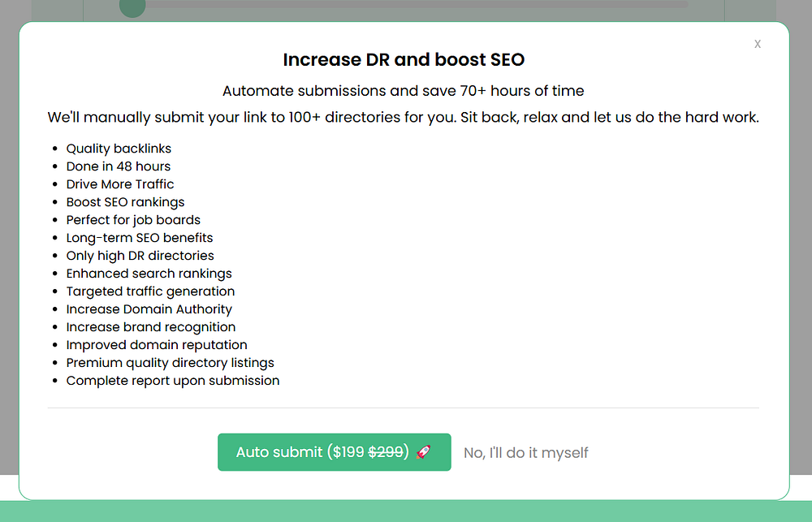Choose "No, I'll do it myself"
This screenshot has width=812, height=522.
(525, 453)
